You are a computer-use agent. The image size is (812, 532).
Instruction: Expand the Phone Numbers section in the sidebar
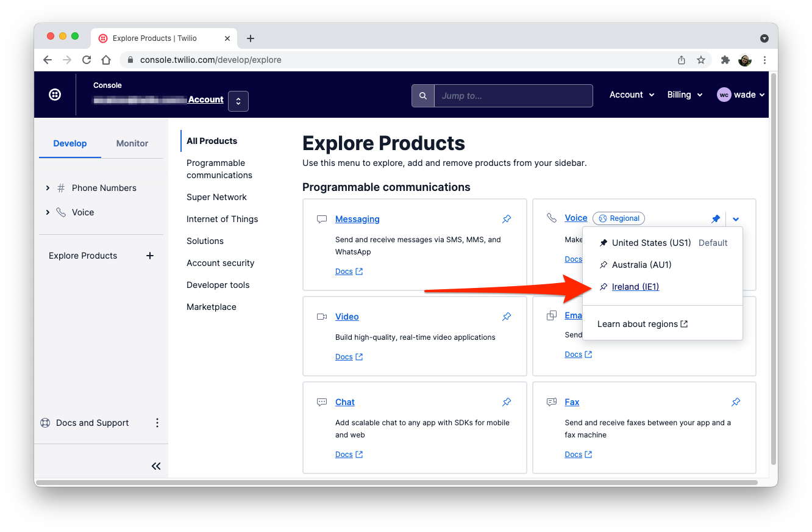[48, 188]
